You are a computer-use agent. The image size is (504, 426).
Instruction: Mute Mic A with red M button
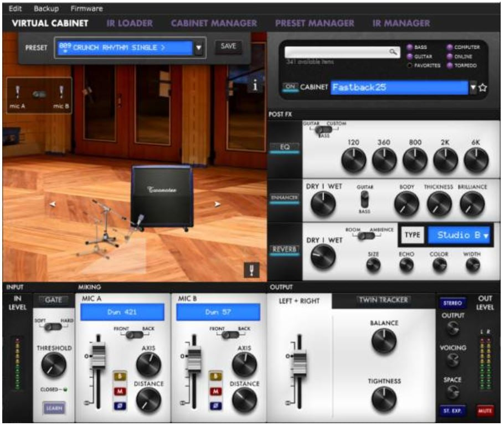(x=119, y=392)
